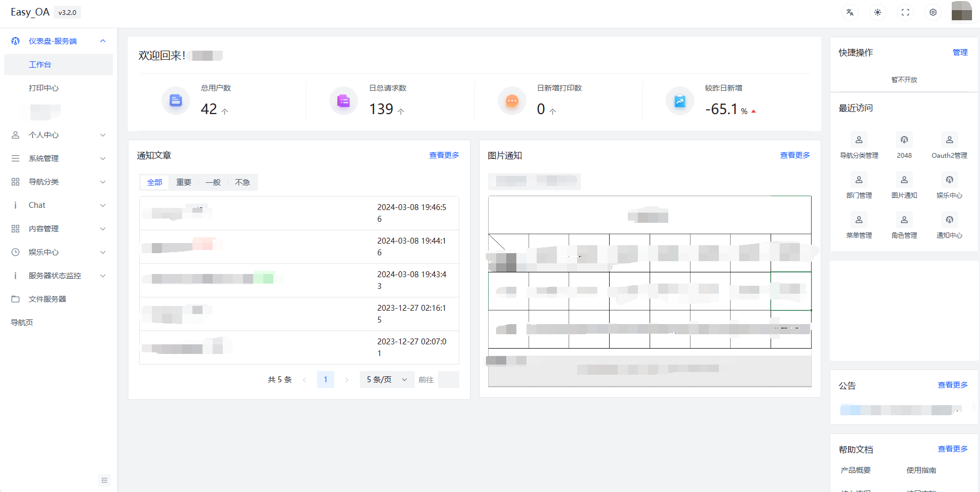Expand the 内容管理 sidebar menu
Screen dimensions: 980x492
(x=59, y=229)
